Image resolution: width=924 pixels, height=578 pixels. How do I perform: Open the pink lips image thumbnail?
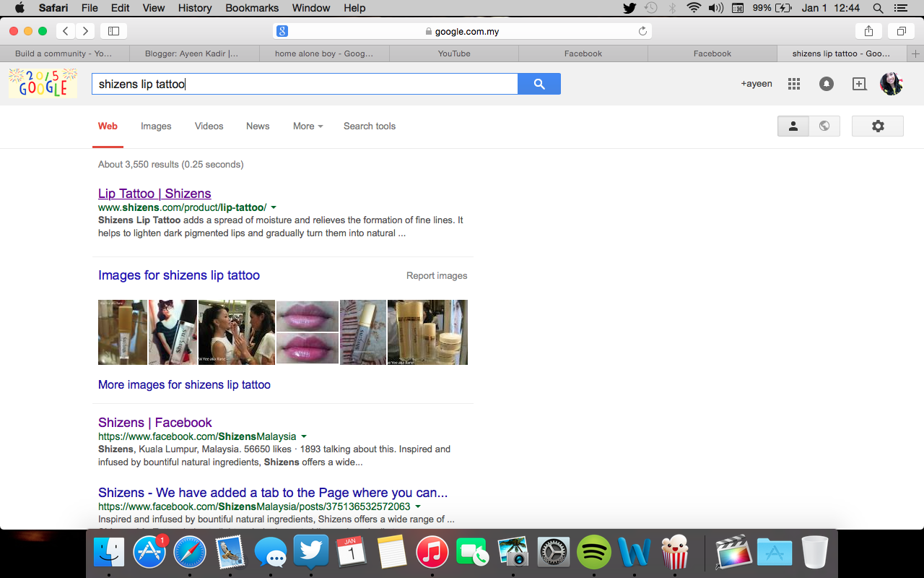(x=308, y=332)
